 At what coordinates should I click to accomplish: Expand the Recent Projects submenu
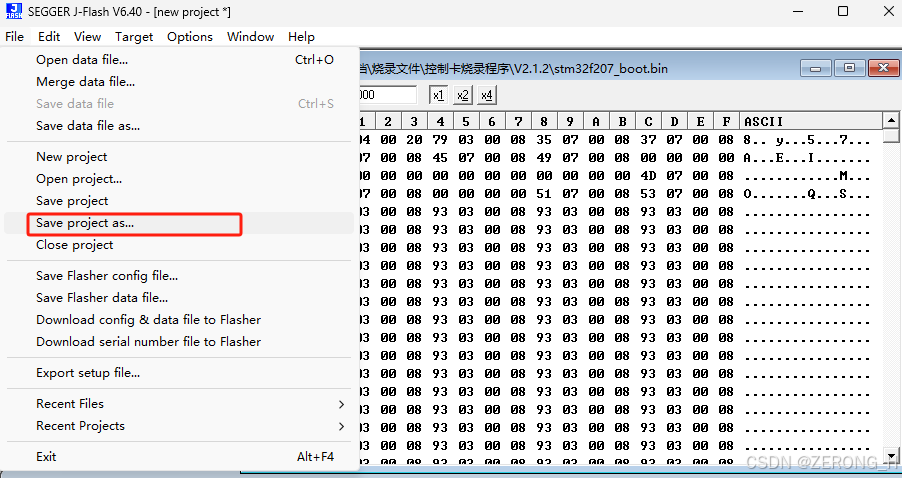[179, 426]
